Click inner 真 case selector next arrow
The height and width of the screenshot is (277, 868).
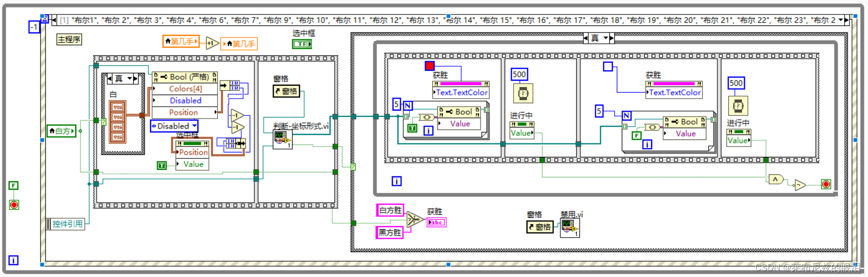136,79
